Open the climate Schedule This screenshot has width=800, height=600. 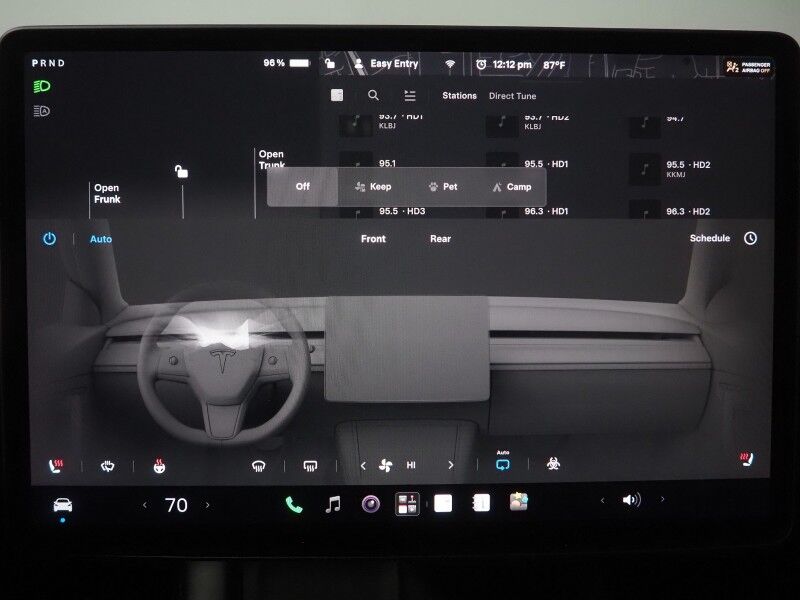[x=710, y=238]
